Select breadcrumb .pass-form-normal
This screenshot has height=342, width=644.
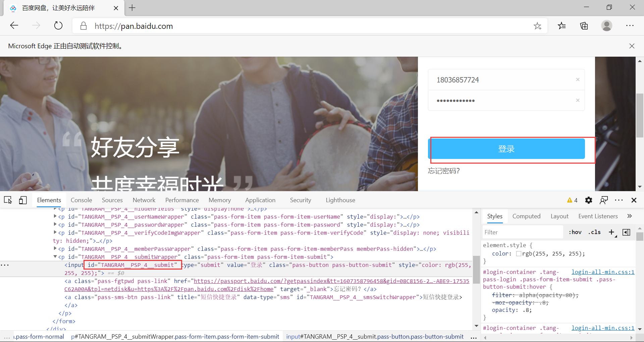click(x=39, y=337)
